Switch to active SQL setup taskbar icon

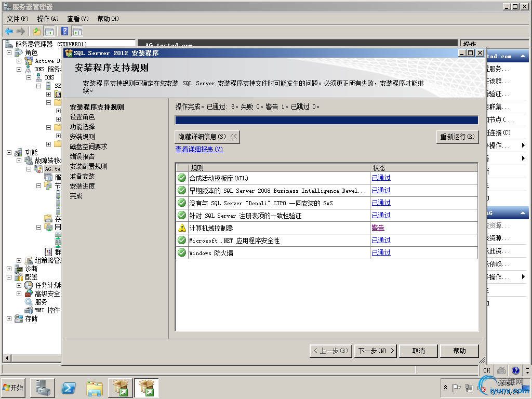coord(147,388)
